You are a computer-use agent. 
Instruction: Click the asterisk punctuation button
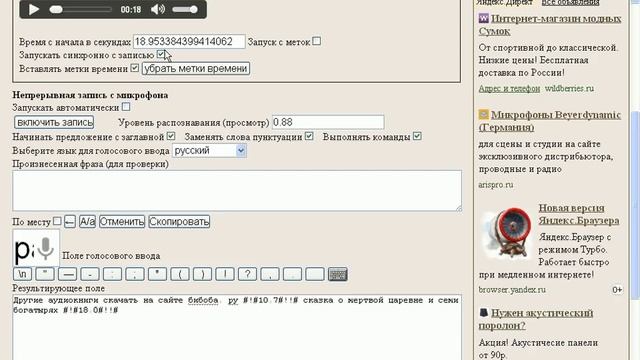(157, 274)
